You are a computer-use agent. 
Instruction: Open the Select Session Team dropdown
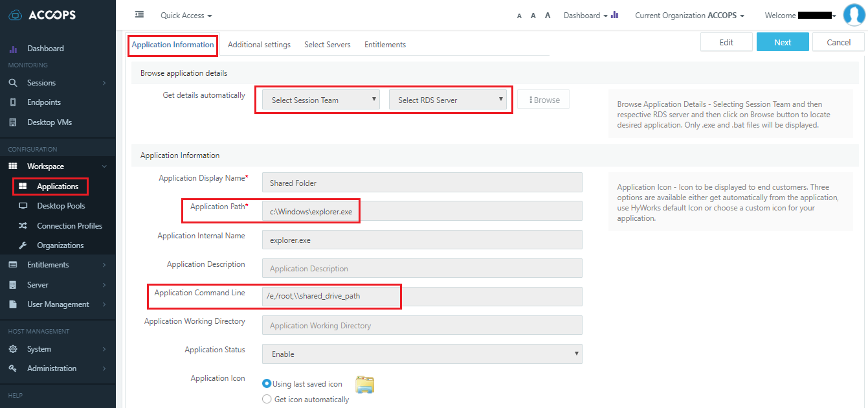click(x=320, y=100)
